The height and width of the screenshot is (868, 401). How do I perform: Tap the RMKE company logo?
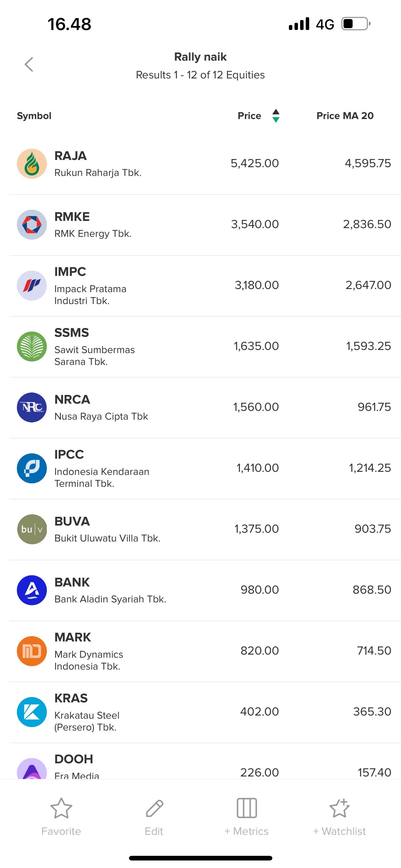coord(32,225)
